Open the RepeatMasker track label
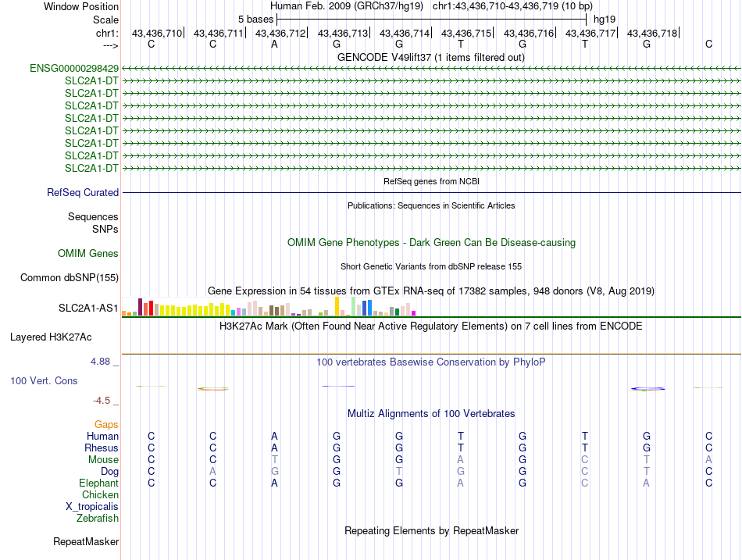Screen dimensions: 742x560 pyautogui.click(x=86, y=541)
